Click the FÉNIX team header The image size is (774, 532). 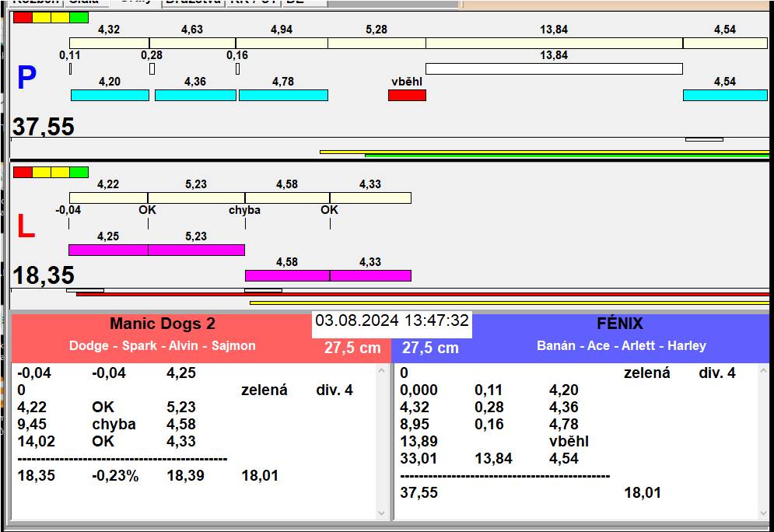[621, 324]
